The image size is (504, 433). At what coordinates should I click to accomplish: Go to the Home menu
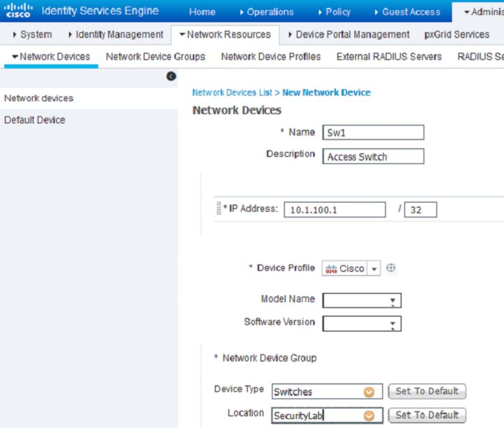pos(202,12)
